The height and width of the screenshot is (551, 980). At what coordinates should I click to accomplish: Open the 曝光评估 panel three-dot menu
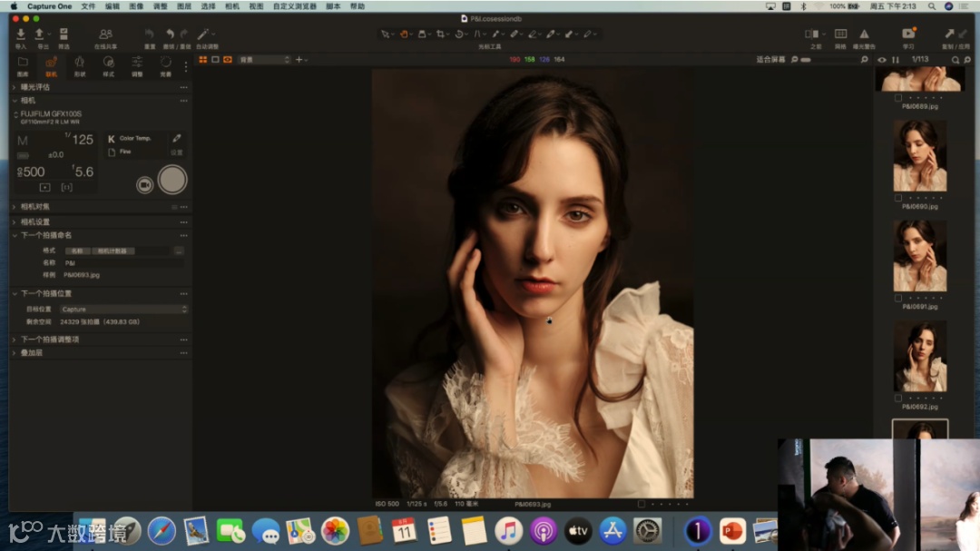[183, 87]
